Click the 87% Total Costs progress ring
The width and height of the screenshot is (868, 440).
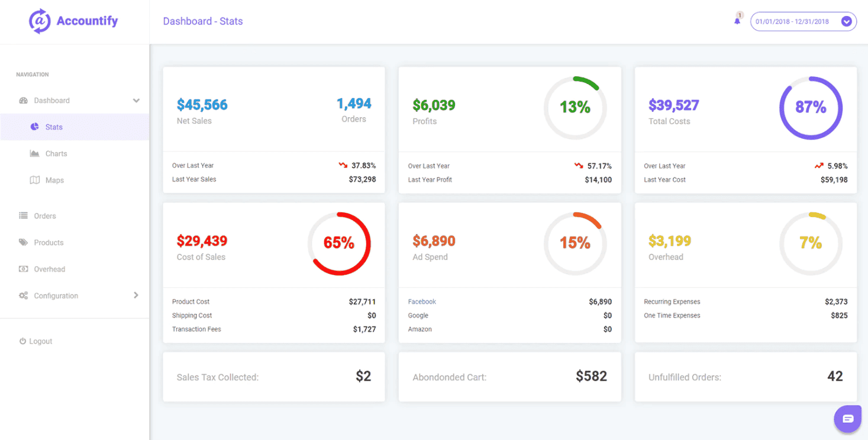point(811,108)
